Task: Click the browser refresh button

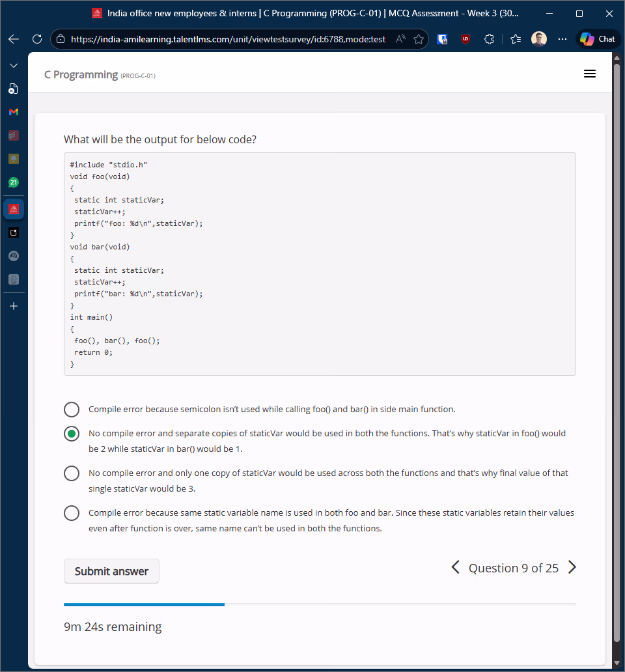Action: [x=37, y=39]
